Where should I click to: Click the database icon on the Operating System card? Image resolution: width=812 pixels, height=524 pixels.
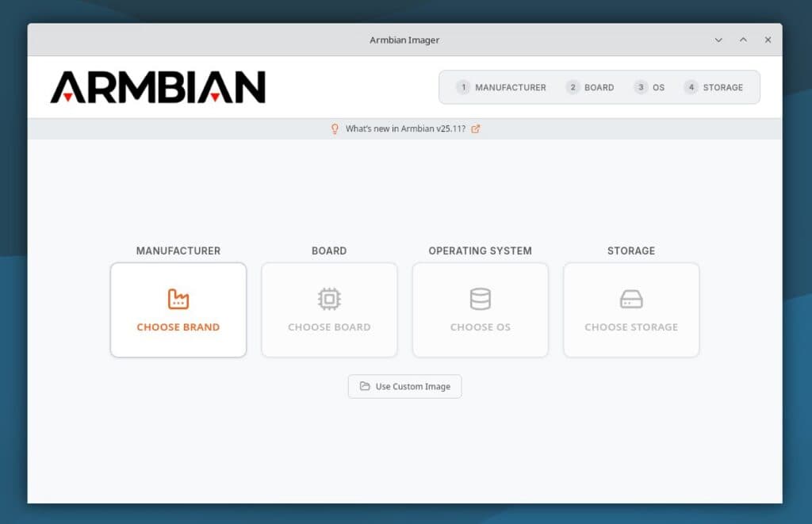(480, 299)
